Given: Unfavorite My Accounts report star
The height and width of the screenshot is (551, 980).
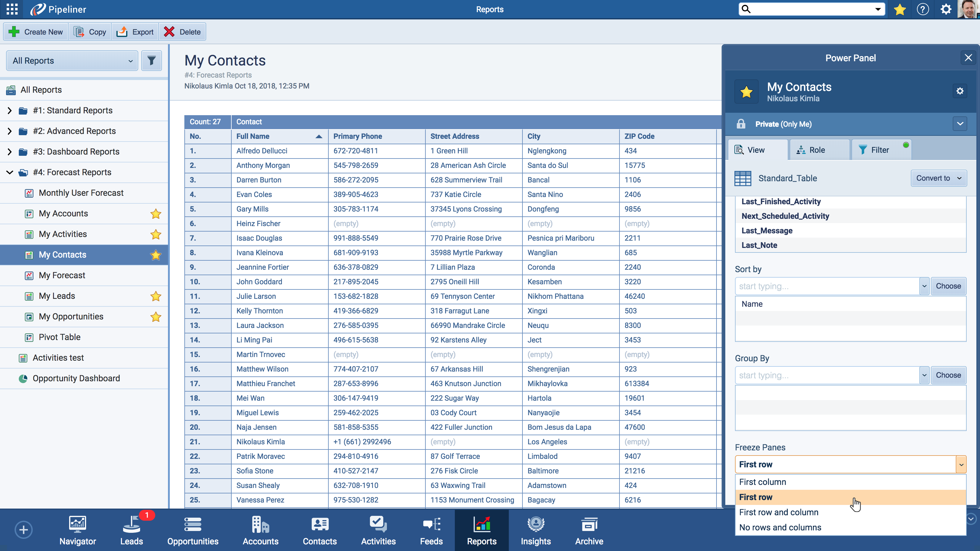Looking at the screenshot, I should tap(156, 214).
